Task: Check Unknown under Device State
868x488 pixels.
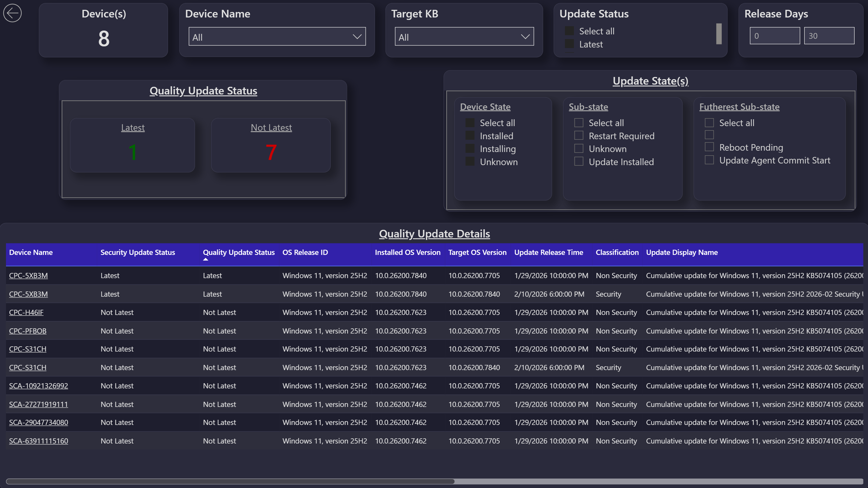Action: point(470,162)
